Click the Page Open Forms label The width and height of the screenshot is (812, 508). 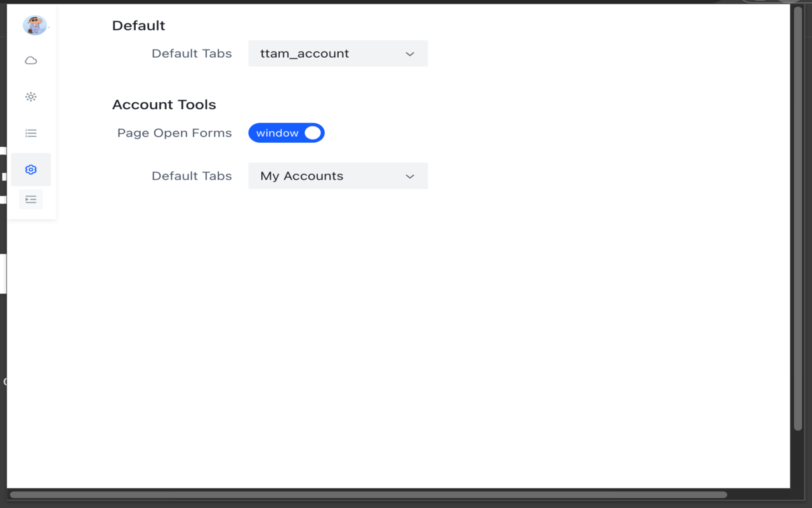point(174,133)
